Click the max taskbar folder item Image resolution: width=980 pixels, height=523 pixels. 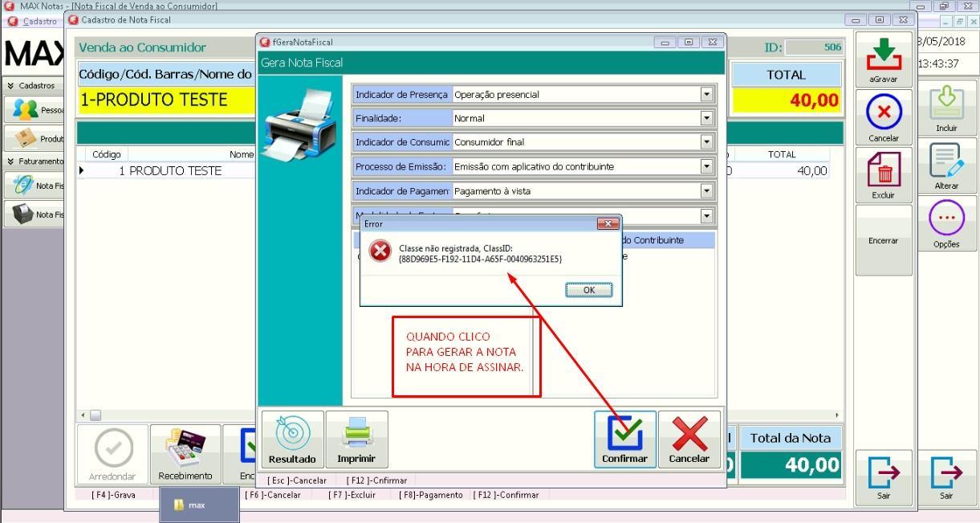[x=199, y=505]
